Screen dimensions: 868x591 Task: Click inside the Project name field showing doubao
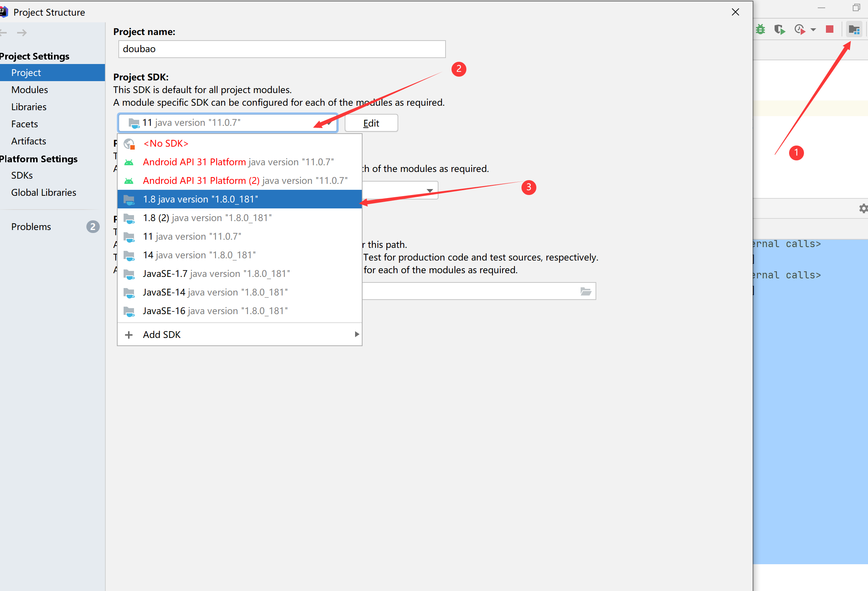[x=281, y=49]
